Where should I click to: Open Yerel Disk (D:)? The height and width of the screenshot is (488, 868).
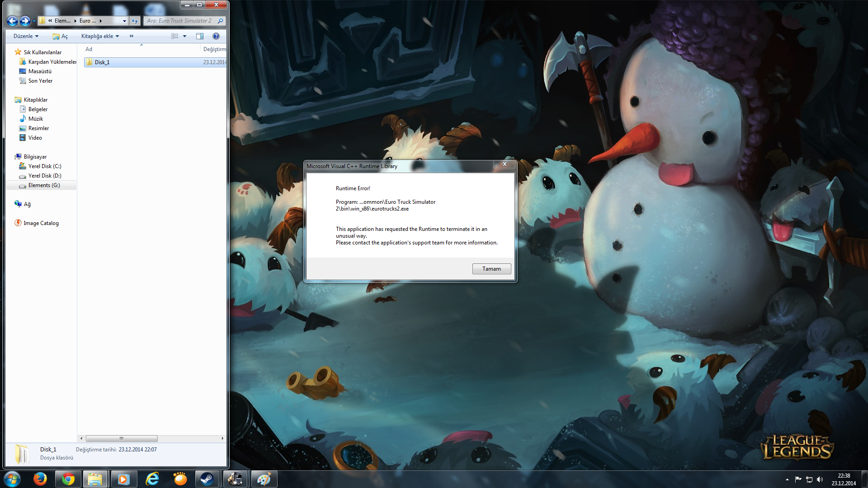pyautogui.click(x=45, y=176)
